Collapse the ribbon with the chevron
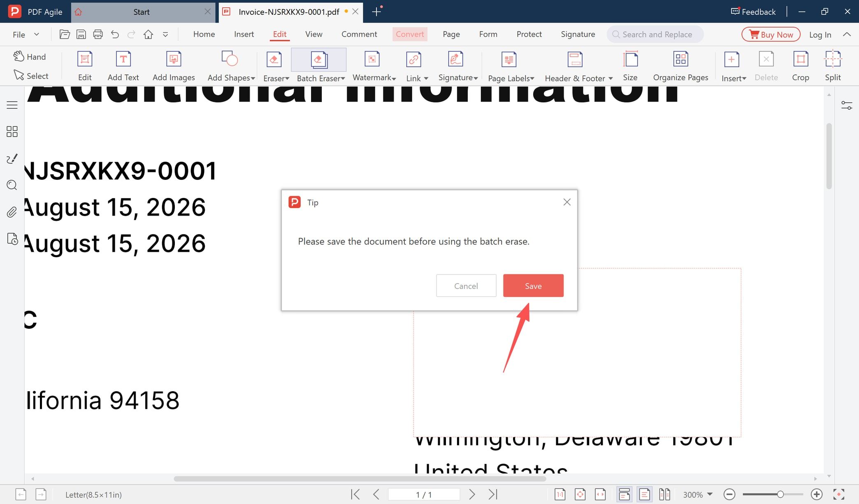859x504 pixels. [x=847, y=35]
